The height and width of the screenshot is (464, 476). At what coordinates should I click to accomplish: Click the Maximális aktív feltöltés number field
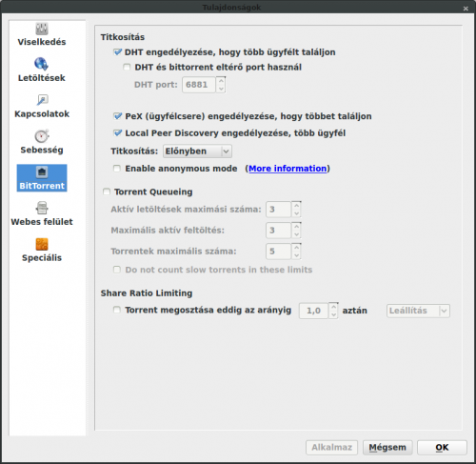pos(279,231)
